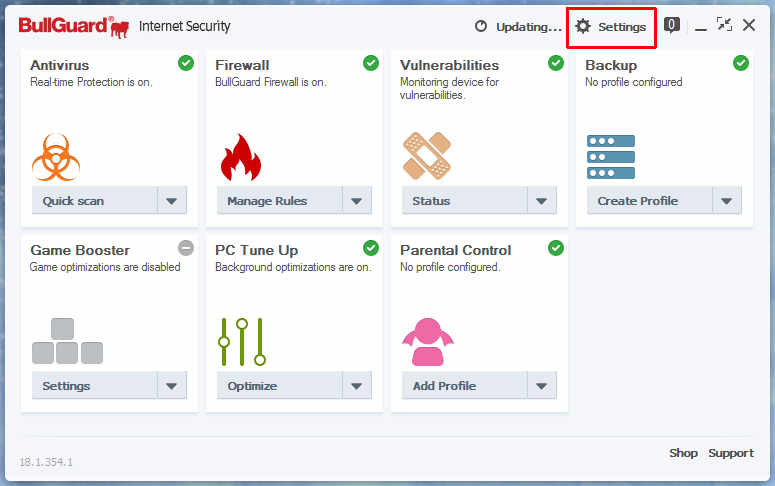The height and width of the screenshot is (486, 775).
Task: Open the Create Profile dropdown arrow
Action: pos(727,201)
